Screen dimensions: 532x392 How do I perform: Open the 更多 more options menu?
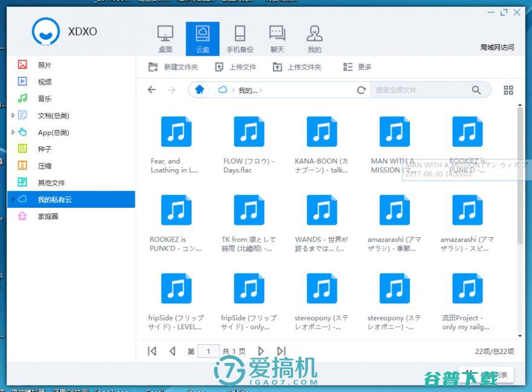pyautogui.click(x=357, y=67)
